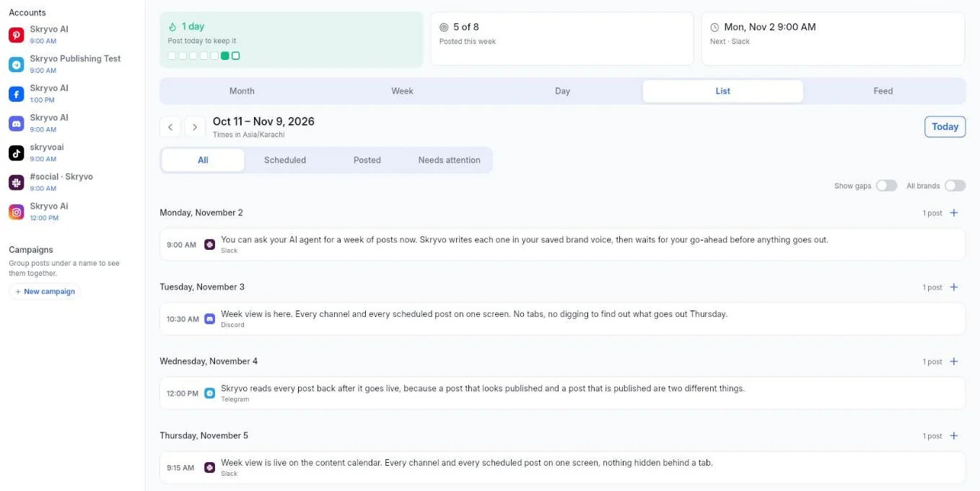
Task: Click the Telegram icon in the 12:00 PM post
Action: [x=210, y=394]
